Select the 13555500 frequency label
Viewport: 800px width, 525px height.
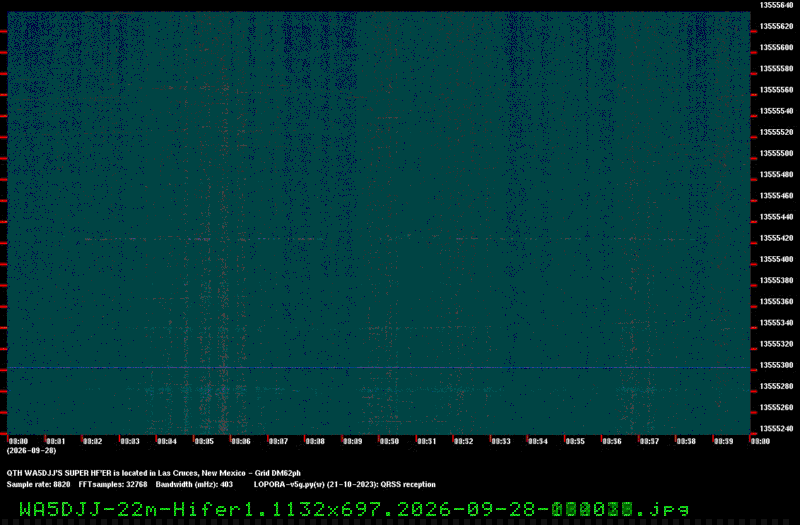777,153
